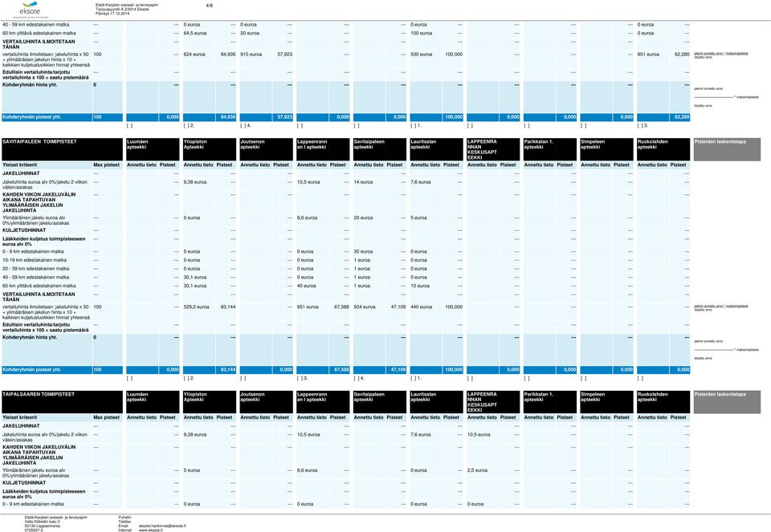The image size is (771, 532).
Task: Select the '440 euroa' comparison price
Action: [422, 307]
